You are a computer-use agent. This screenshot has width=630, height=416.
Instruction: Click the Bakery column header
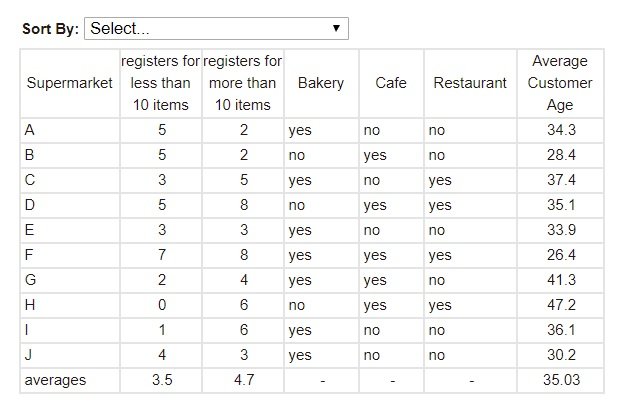tap(321, 83)
